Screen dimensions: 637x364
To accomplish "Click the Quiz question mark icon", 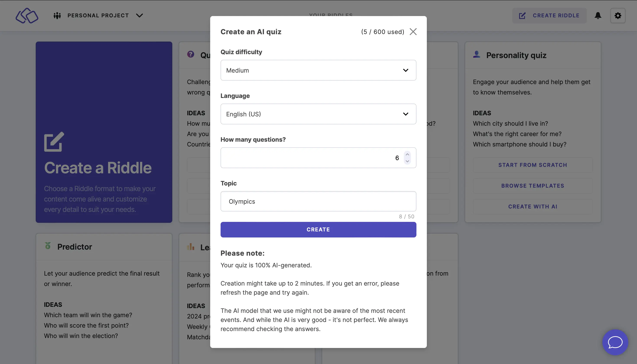I will point(190,54).
